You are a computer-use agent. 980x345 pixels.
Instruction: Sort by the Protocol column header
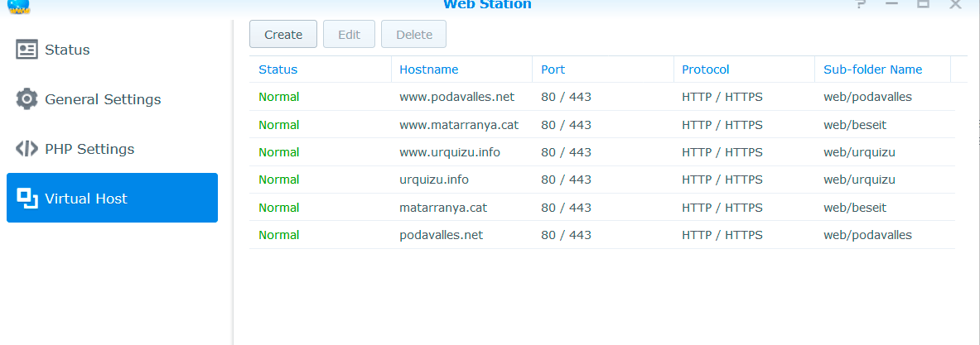(x=705, y=69)
